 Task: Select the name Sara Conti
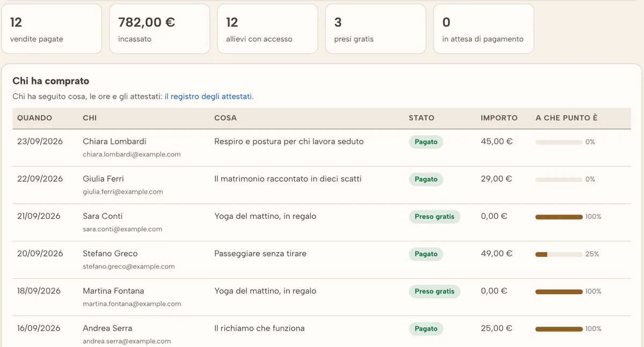103,216
